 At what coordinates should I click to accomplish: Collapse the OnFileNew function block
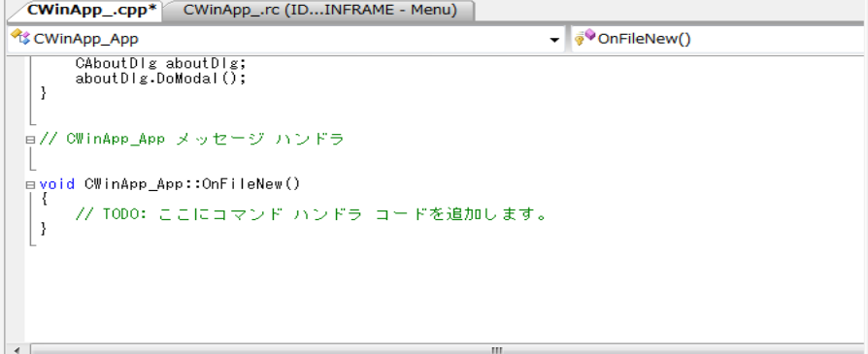30,184
